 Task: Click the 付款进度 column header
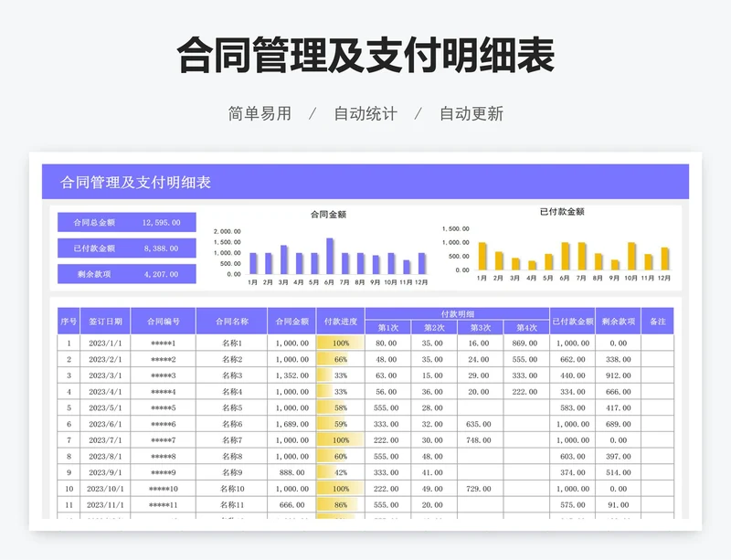[340, 322]
